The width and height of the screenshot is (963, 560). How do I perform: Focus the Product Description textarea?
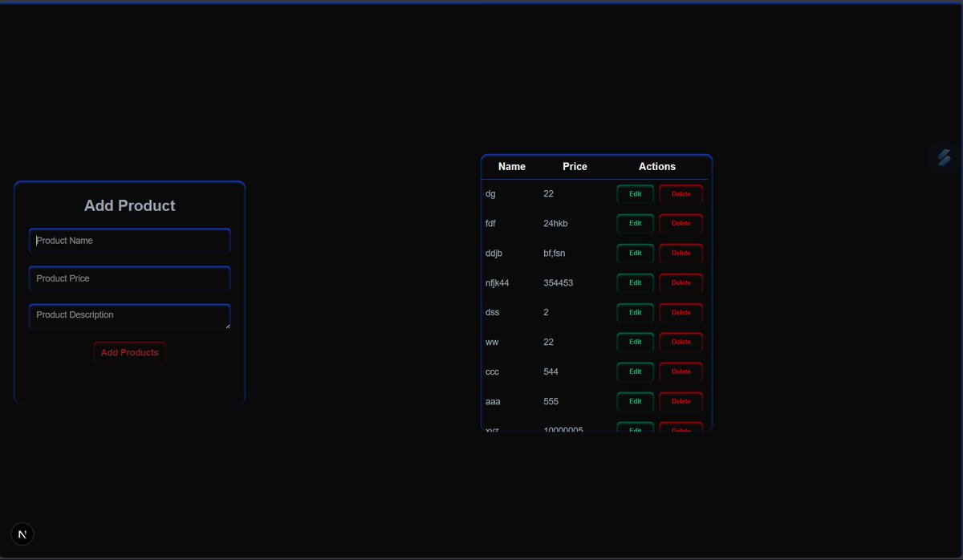pos(130,316)
